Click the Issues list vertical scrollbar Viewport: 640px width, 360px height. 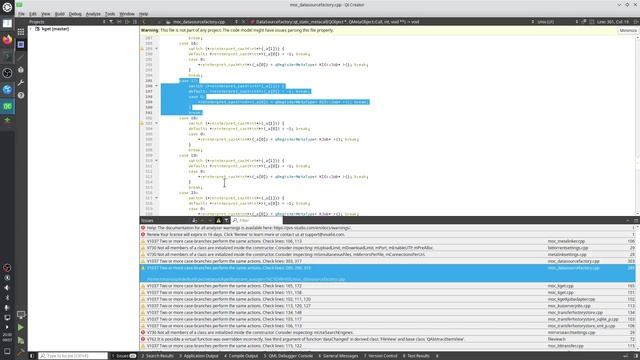pos(638,286)
